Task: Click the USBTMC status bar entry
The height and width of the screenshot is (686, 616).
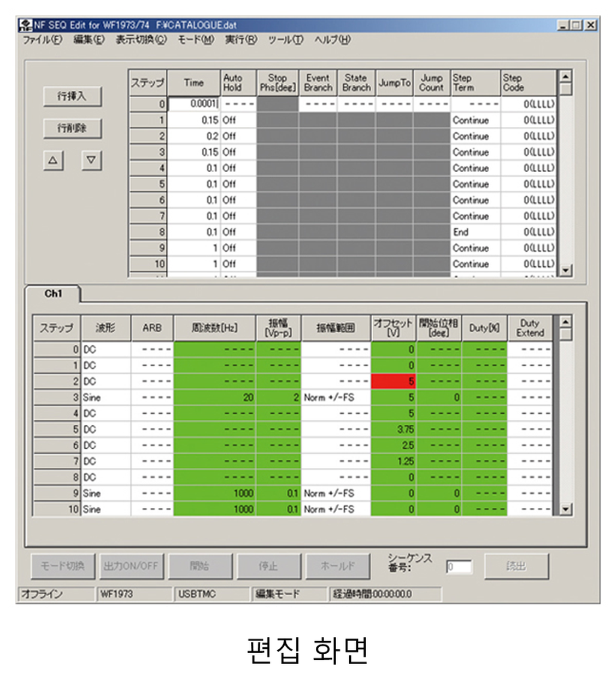Action: [x=212, y=594]
